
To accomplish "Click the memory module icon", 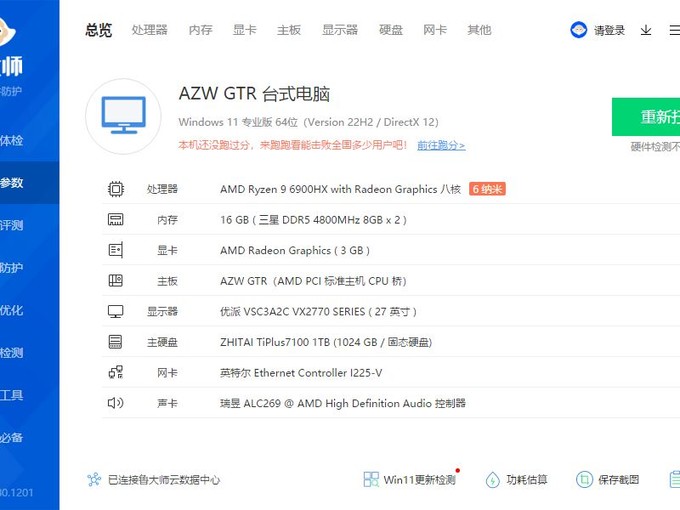I will pyautogui.click(x=116, y=219).
